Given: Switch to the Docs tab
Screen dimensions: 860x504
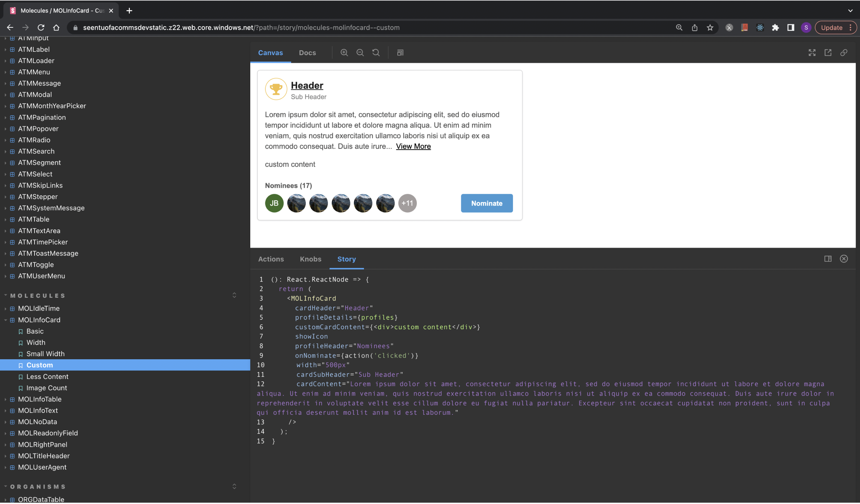Looking at the screenshot, I should pyautogui.click(x=307, y=52).
